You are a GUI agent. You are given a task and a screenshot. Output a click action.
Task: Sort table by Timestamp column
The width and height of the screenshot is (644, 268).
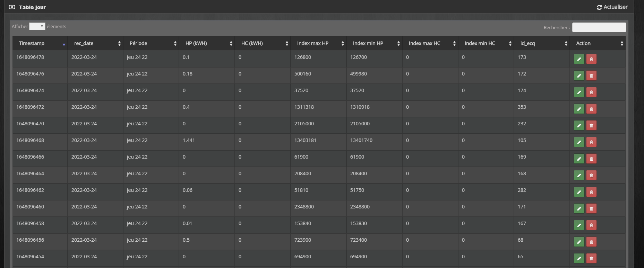[40, 43]
